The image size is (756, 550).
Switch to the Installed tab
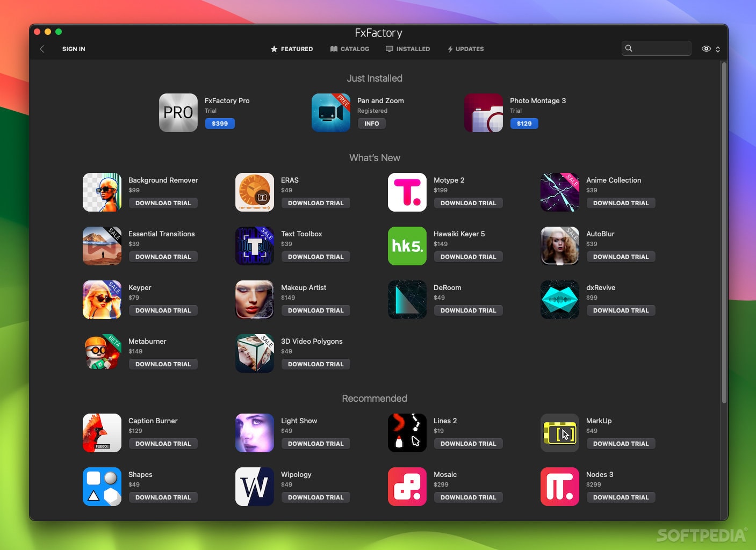coord(408,49)
